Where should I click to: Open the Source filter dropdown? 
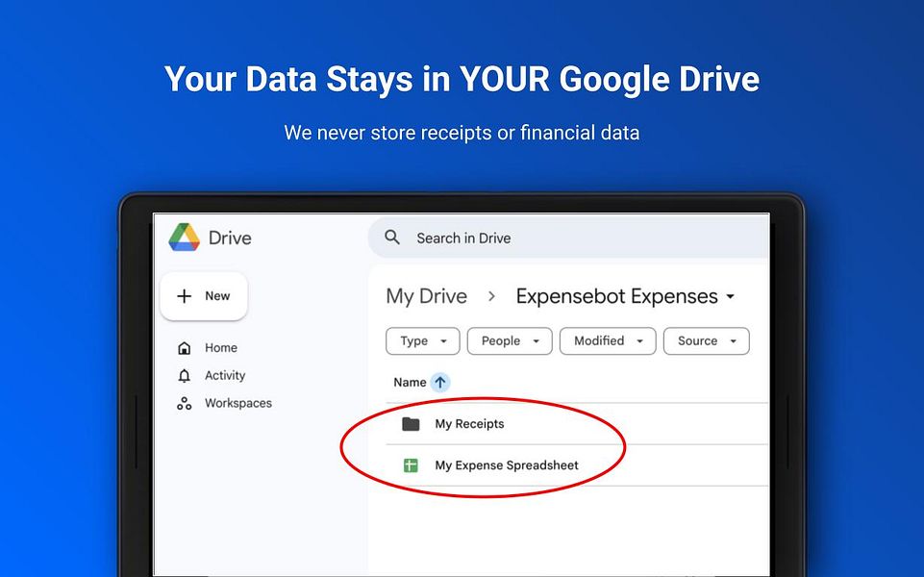pyautogui.click(x=706, y=340)
